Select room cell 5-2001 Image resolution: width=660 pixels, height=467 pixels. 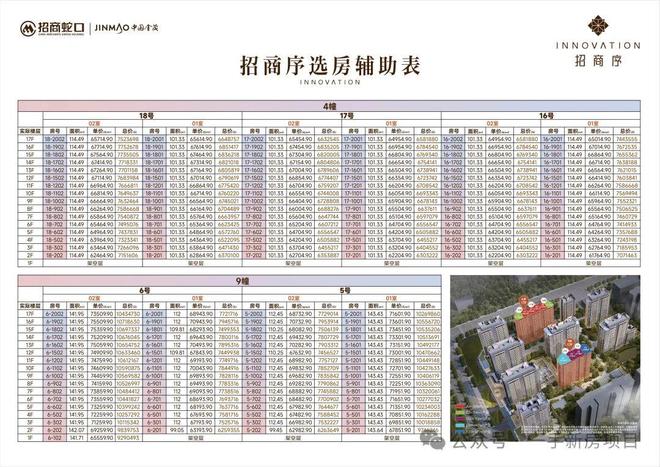(354, 314)
